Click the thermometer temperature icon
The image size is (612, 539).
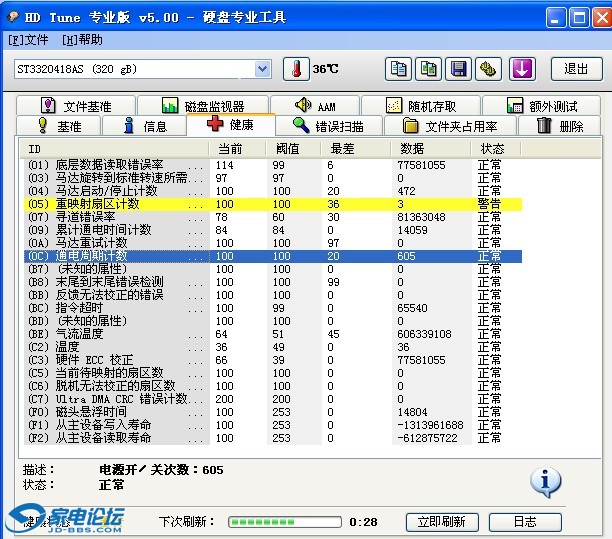295,69
